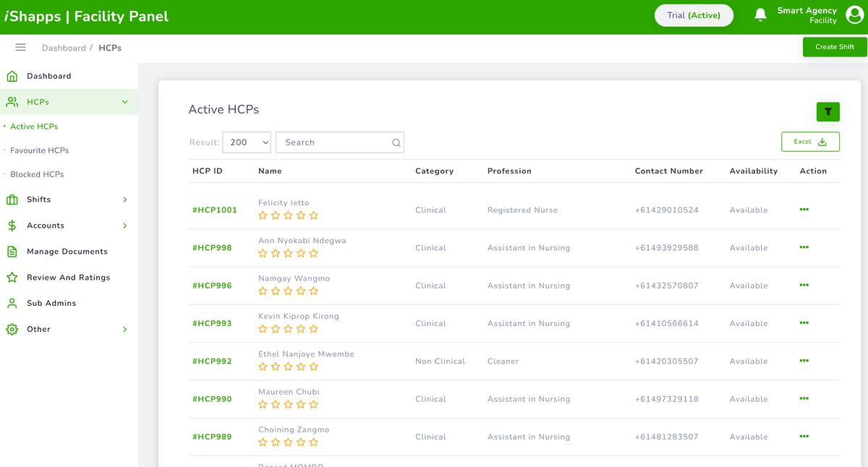Click the Other gear icon
The height and width of the screenshot is (467, 868).
12,329
